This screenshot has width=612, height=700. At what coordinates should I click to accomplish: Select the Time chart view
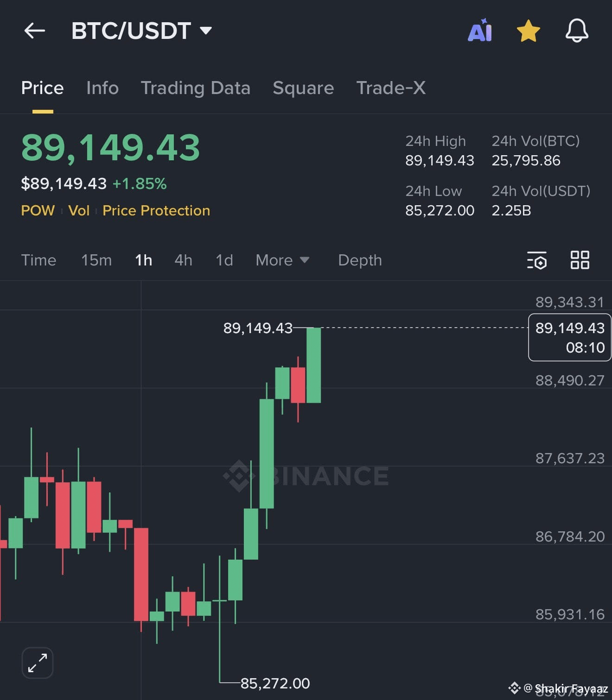pos(39,260)
